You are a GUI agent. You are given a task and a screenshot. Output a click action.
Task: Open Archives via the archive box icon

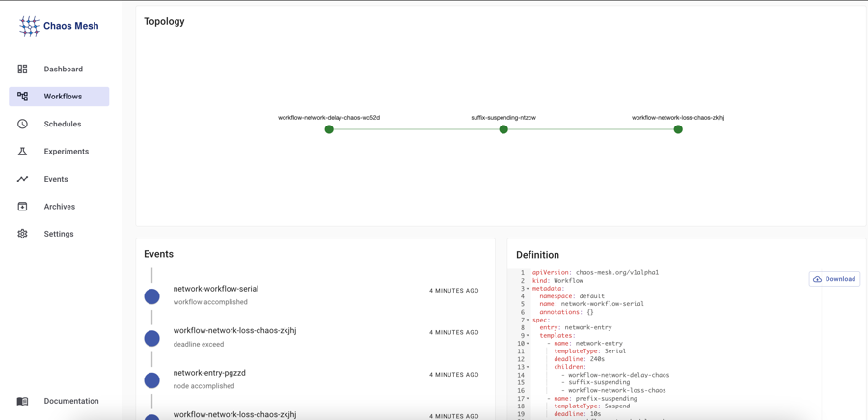[x=22, y=207]
